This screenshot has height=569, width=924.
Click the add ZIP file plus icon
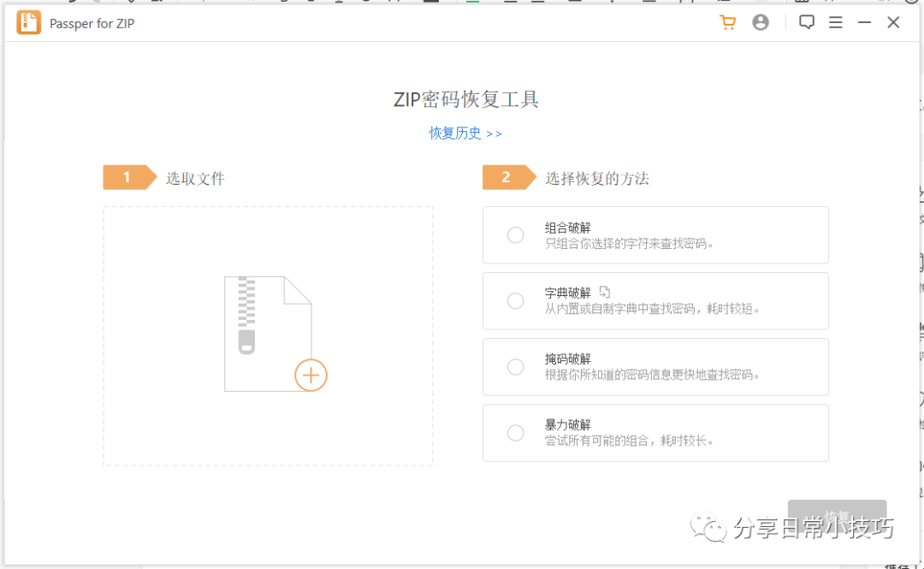311,375
